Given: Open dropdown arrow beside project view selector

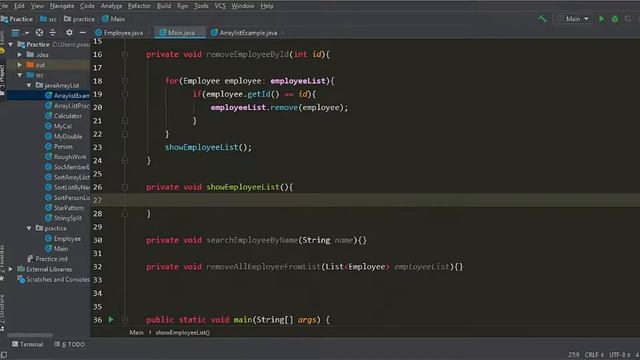Looking at the screenshot, I should tap(27, 33).
